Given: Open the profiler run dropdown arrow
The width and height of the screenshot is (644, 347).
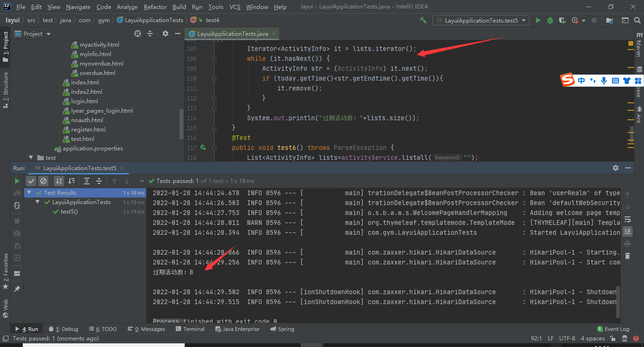Looking at the screenshot, I should coord(584,20).
